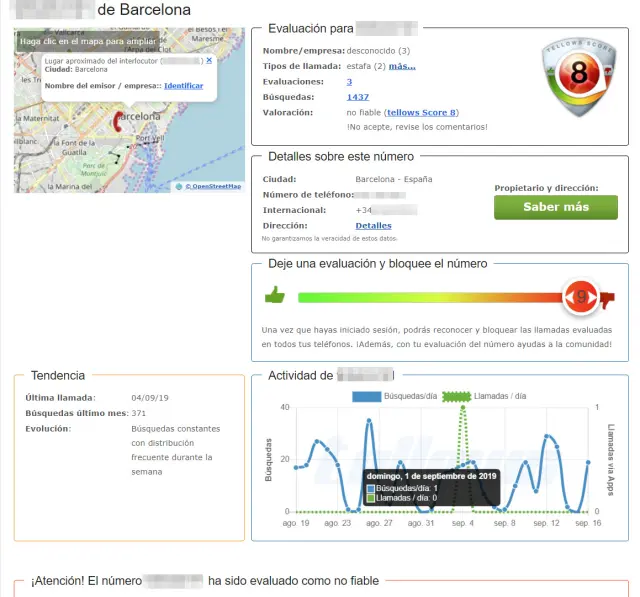Click the 'Haga clic en el mapa' banner
The width and height of the screenshot is (640, 597).
pyautogui.click(x=87, y=42)
